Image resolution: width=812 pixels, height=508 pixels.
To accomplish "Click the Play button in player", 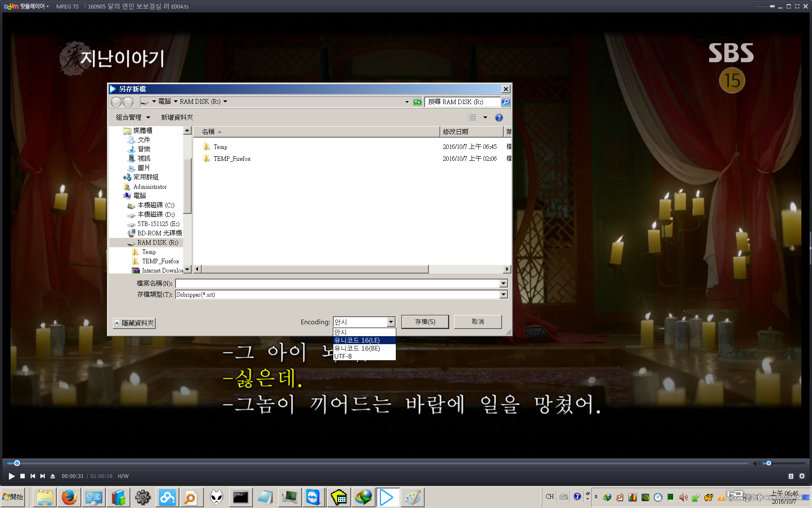I will tap(11, 476).
